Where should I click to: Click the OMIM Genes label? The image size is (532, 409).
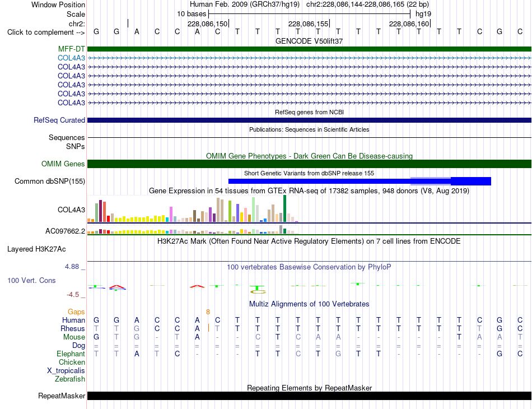(63, 164)
